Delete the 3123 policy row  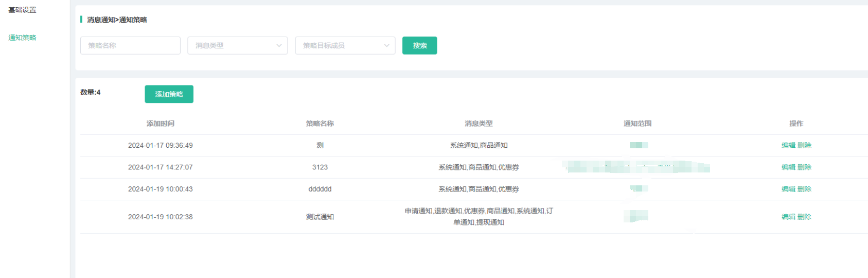pyautogui.click(x=804, y=167)
